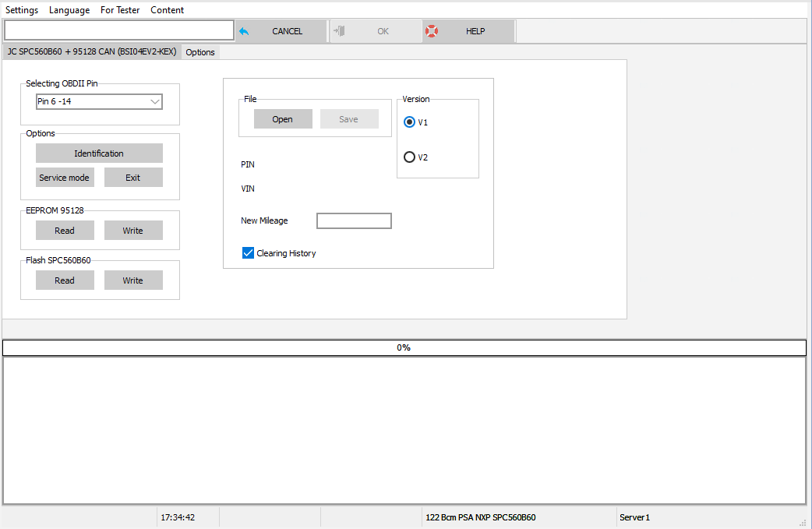Enable the Clearing History checkbox
Image resolution: width=812 pixels, height=529 pixels.
click(248, 252)
